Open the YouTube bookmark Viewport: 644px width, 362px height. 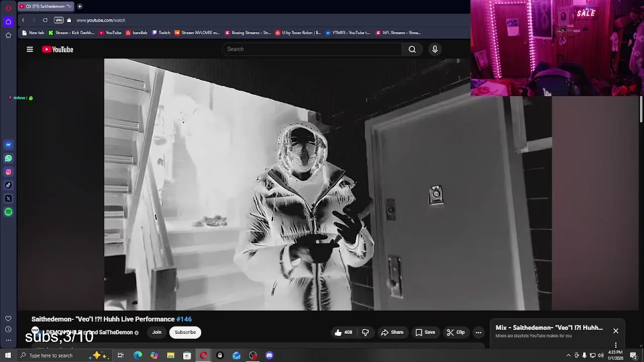(110, 33)
